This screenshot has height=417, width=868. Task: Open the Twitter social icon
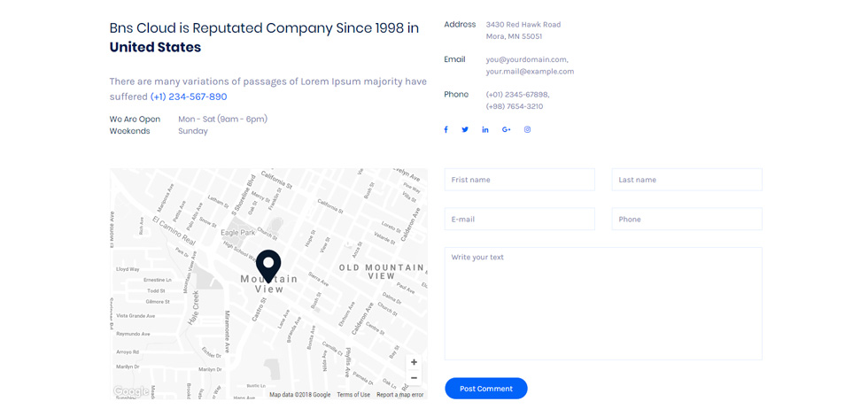tap(465, 129)
